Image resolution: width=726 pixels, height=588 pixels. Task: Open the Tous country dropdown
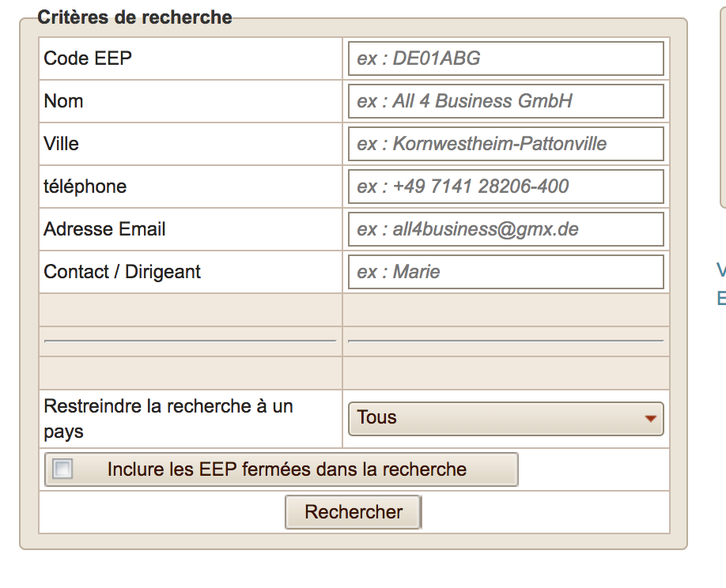pos(505,419)
